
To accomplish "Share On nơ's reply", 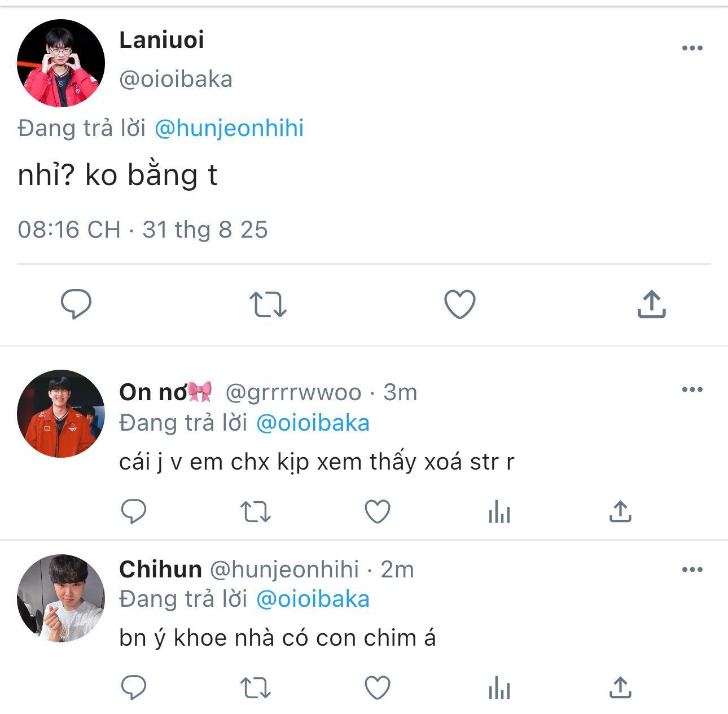I will click(620, 512).
